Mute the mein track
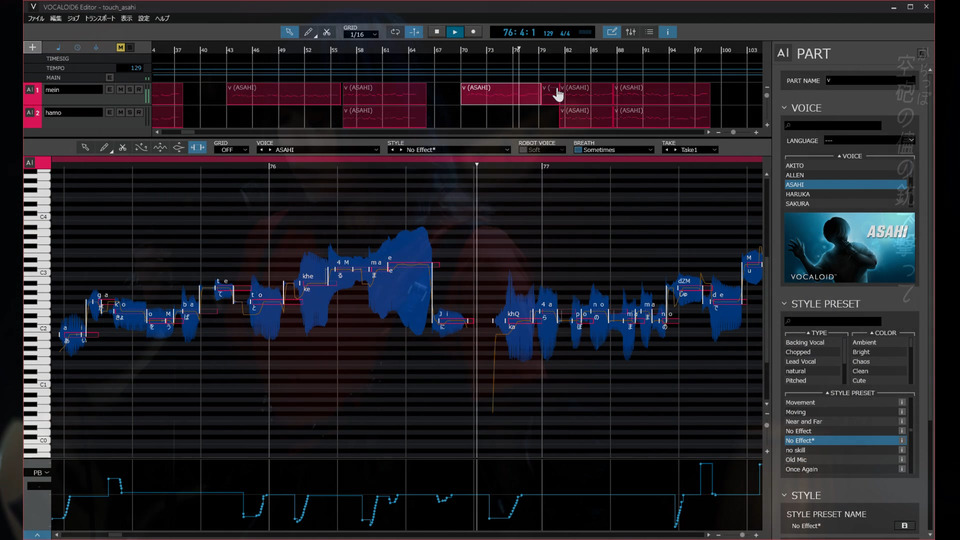 pyautogui.click(x=121, y=89)
